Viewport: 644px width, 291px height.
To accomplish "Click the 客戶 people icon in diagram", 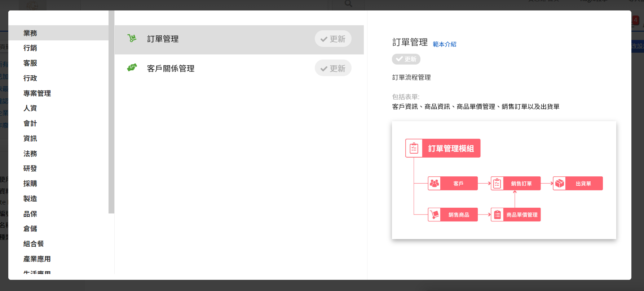I will 435,184.
